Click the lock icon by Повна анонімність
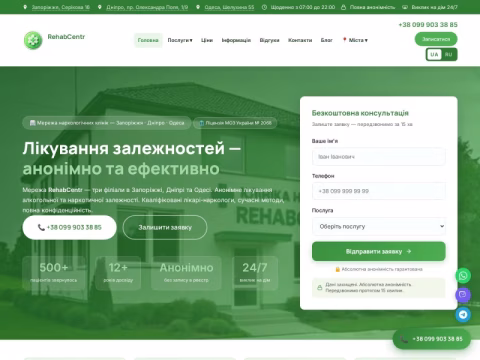 [343, 7]
